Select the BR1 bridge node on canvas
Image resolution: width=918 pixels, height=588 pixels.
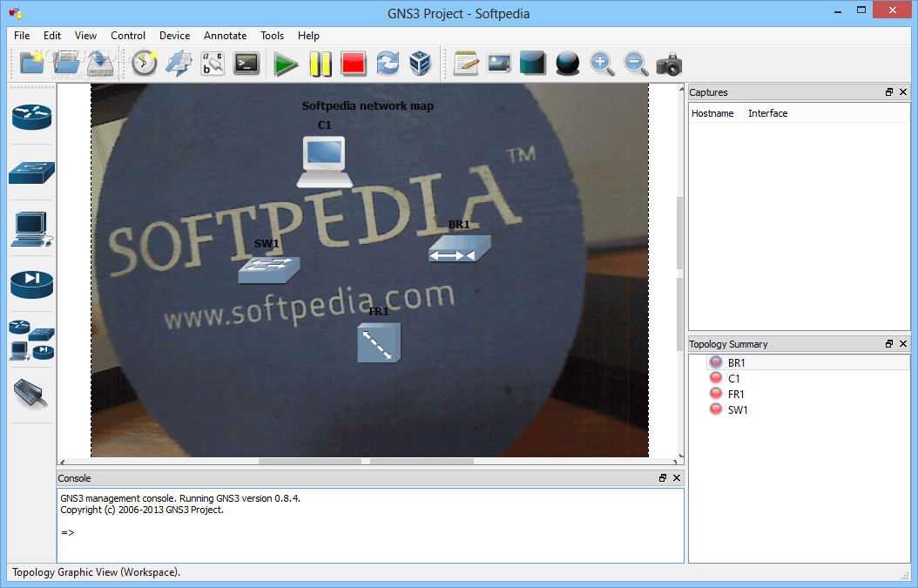click(x=460, y=248)
